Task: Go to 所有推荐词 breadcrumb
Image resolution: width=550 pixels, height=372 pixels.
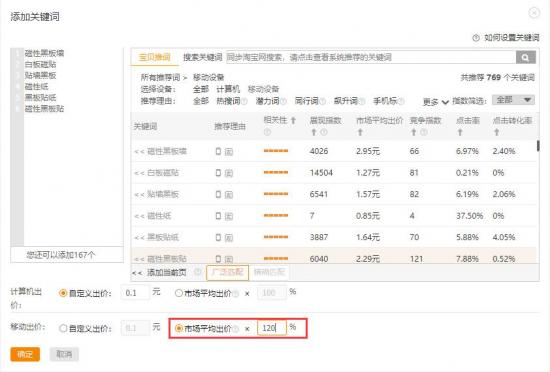Action: point(161,77)
